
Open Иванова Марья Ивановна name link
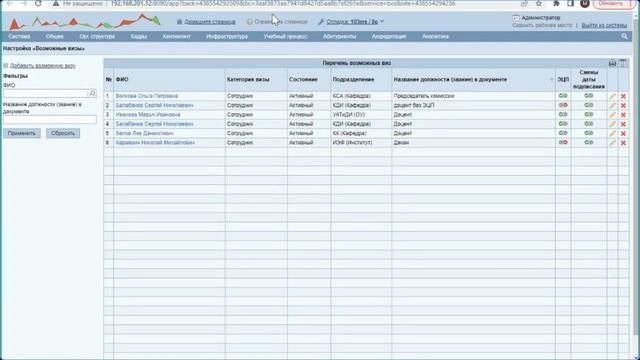click(148, 115)
